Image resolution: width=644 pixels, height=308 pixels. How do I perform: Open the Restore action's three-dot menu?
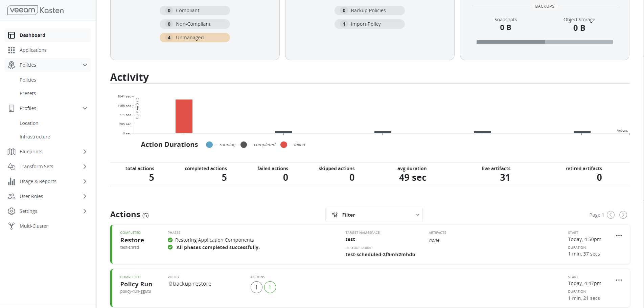coord(619,236)
